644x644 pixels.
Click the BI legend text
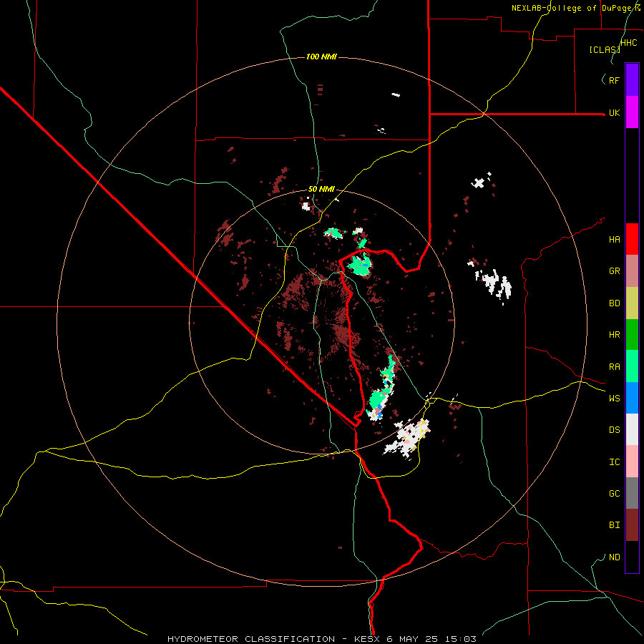click(x=614, y=525)
